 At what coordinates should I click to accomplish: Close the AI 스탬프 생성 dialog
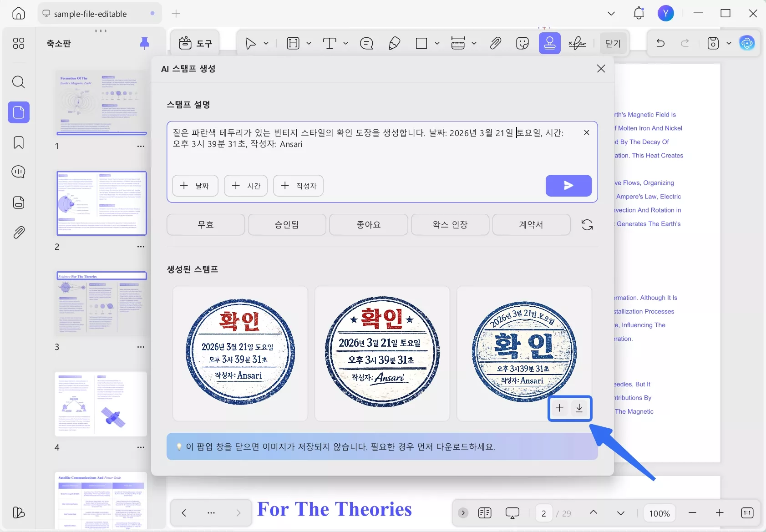pyautogui.click(x=601, y=68)
